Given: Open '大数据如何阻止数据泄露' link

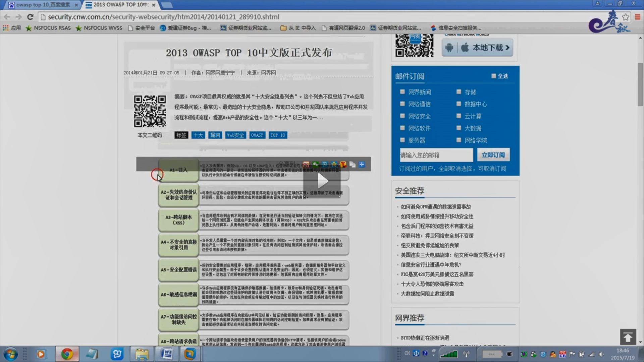Looking at the screenshot, I should [x=427, y=294].
